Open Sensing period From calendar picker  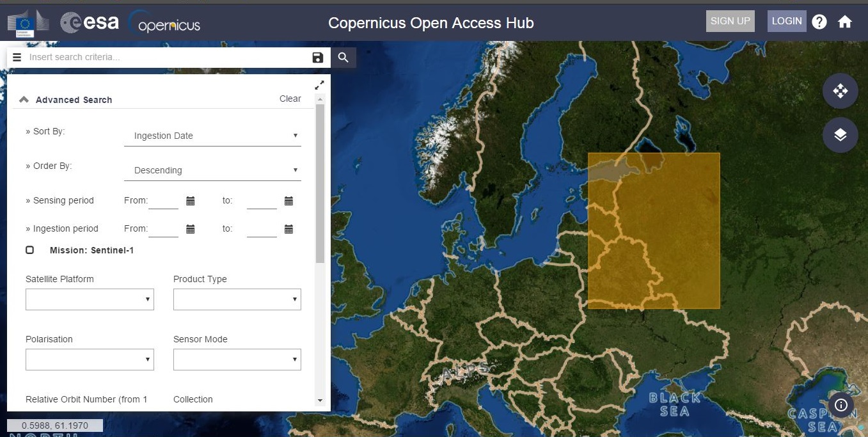190,201
